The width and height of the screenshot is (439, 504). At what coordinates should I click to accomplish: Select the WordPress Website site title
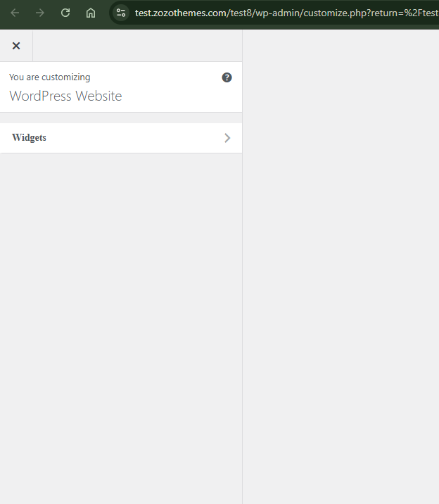click(65, 96)
